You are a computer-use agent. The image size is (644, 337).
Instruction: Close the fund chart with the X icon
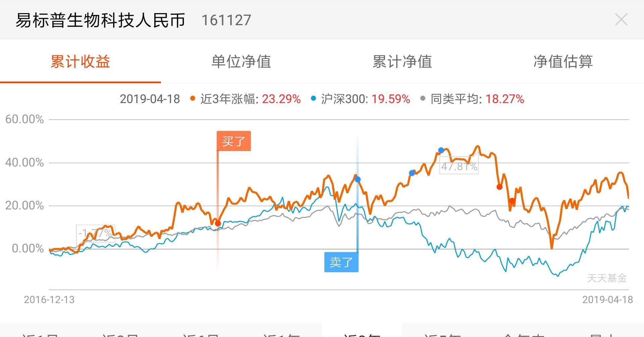pos(621,20)
